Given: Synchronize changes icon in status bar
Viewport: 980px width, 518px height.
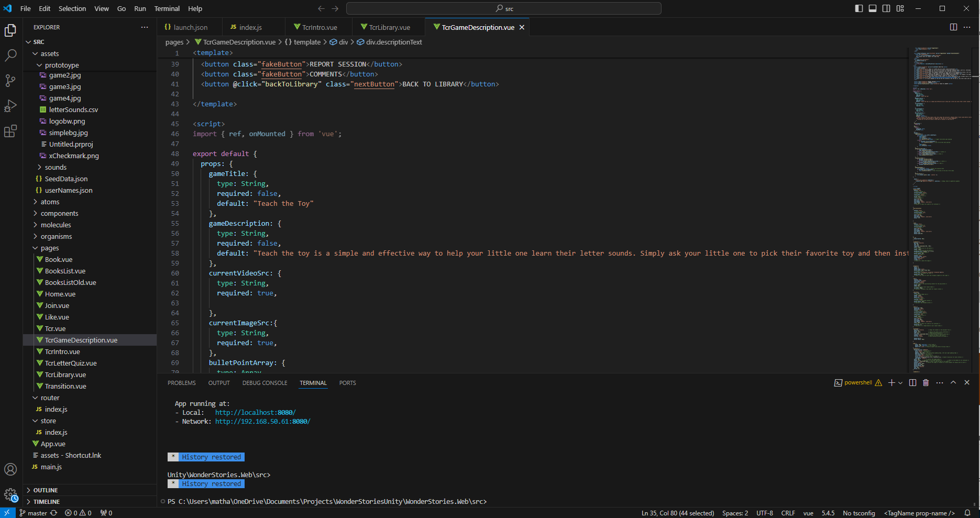Looking at the screenshot, I should [x=53, y=513].
